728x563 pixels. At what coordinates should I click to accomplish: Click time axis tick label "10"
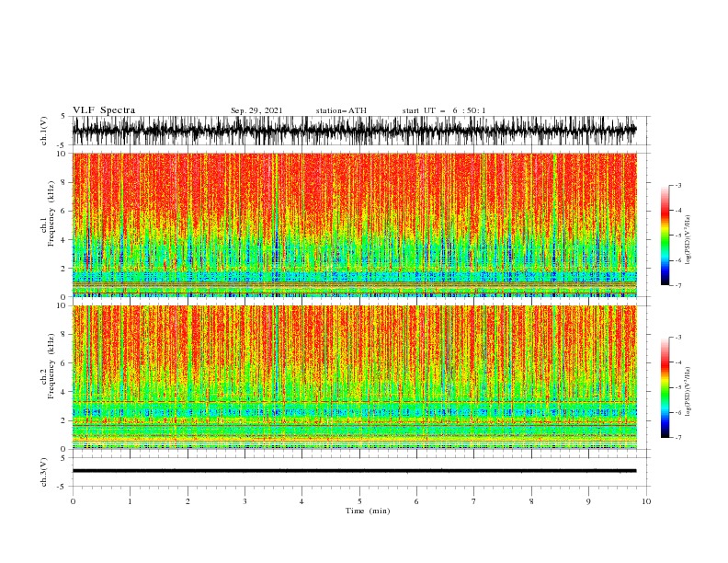click(x=646, y=501)
